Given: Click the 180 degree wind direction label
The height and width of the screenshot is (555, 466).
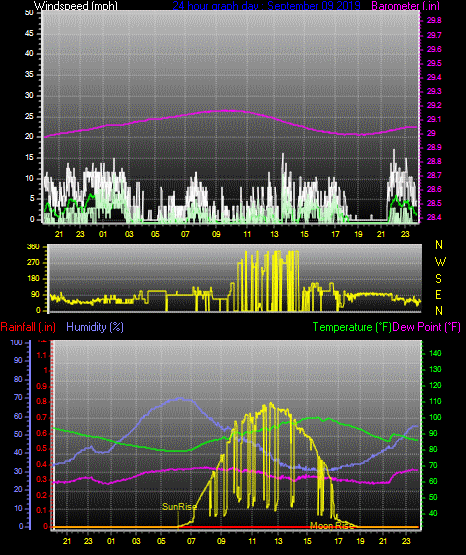Looking at the screenshot, I should click(x=33, y=279).
